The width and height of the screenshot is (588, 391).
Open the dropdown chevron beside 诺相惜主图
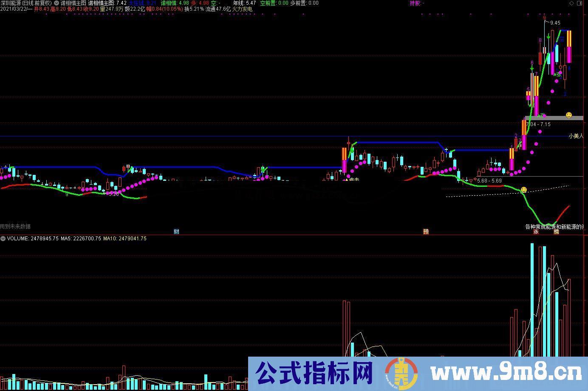point(57,3)
